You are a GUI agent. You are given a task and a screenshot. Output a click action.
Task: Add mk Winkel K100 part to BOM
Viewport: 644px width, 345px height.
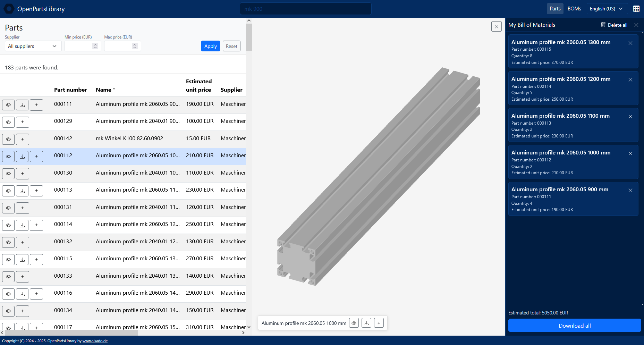click(x=23, y=139)
